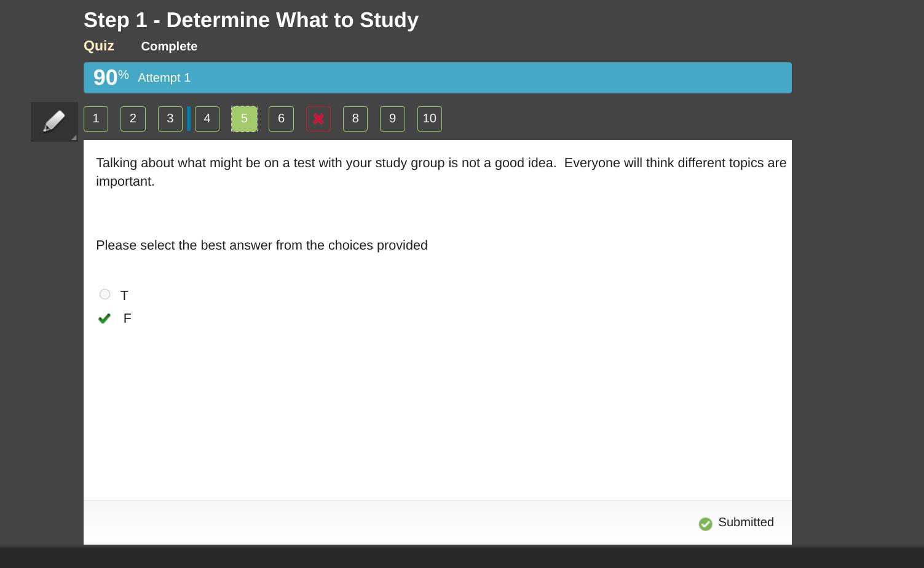Jump to question 1
The height and width of the screenshot is (568, 924).
(x=96, y=119)
